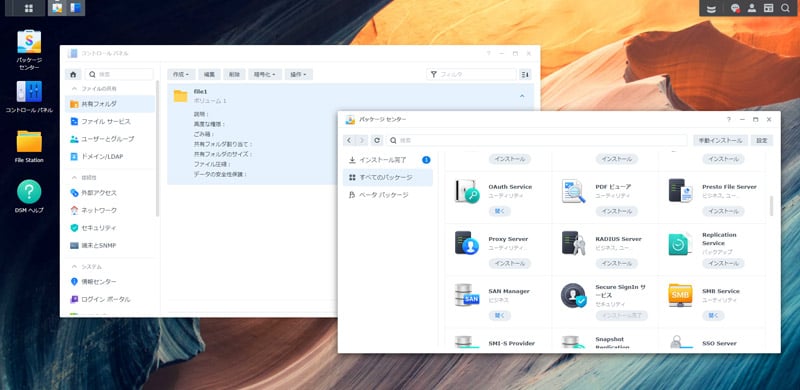800x390 pixels.
Task: Open Control Panel help question mark
Action: coord(489,54)
